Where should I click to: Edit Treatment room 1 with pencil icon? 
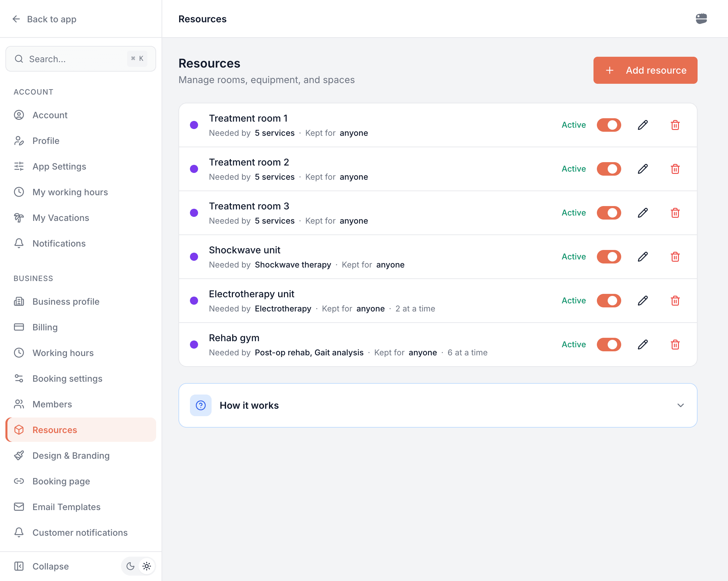(643, 125)
